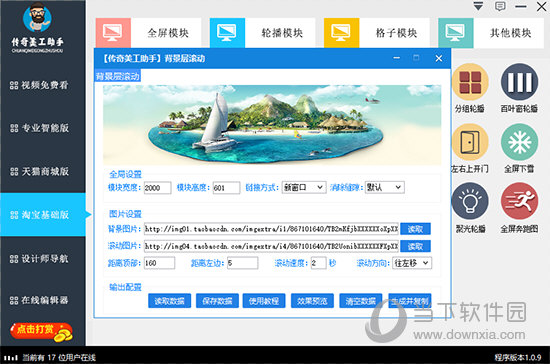Expand the 滚动方向 往左移 dropdown
Screen dimensions: 550x364
coord(412,263)
